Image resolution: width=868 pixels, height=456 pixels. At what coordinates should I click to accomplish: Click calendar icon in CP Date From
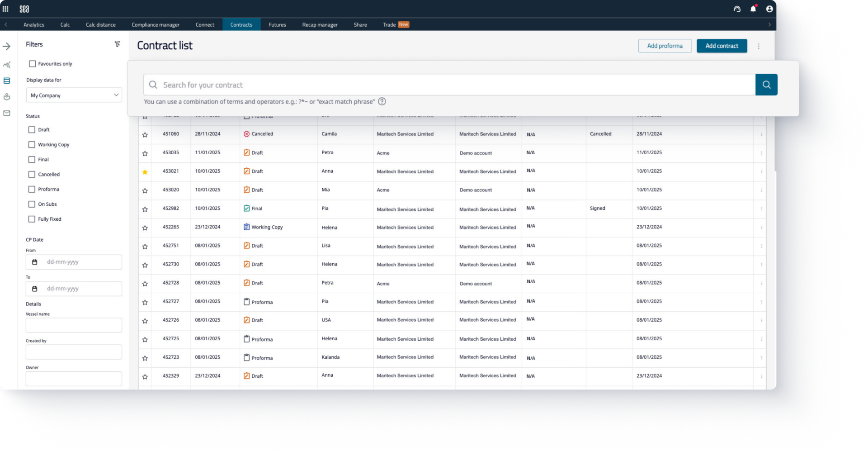(x=35, y=262)
